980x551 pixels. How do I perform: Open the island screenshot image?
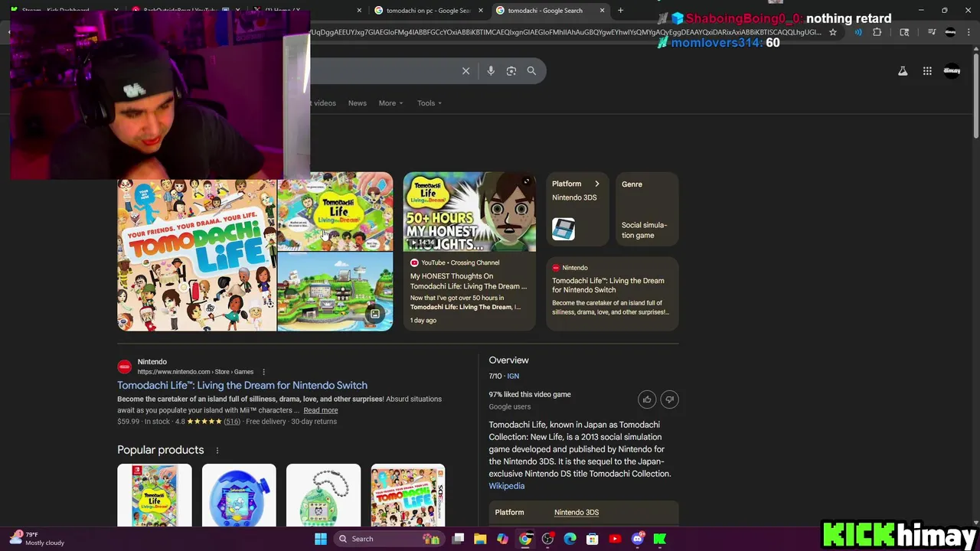(335, 292)
